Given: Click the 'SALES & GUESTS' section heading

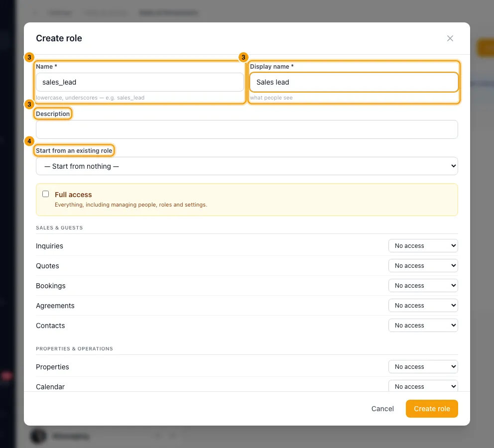Looking at the screenshot, I should (59, 227).
